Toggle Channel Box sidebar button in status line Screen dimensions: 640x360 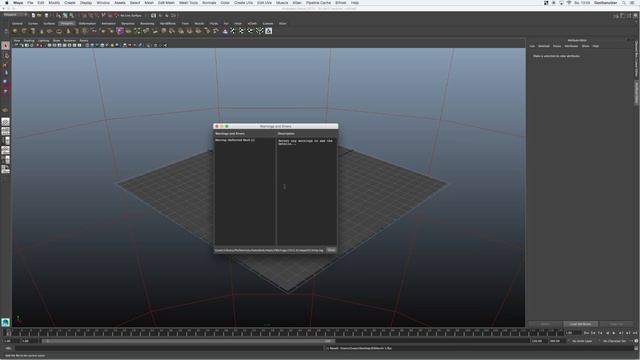(x=636, y=16)
